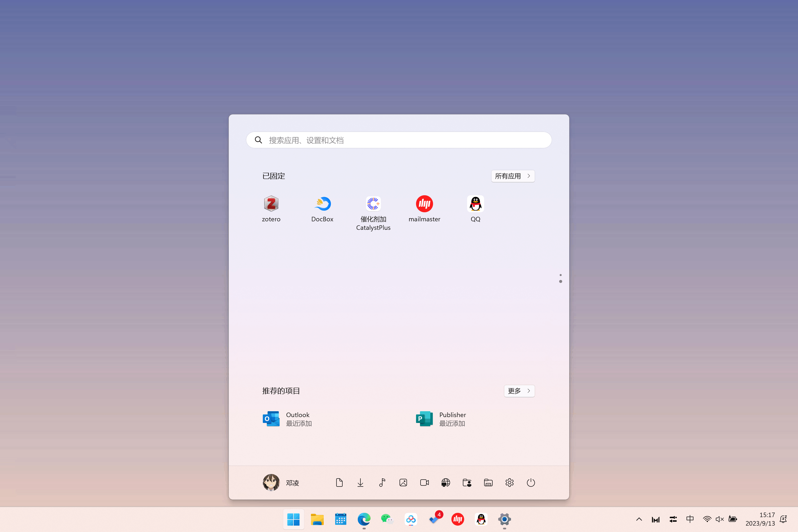Open the pinned zotero app
This screenshot has height=532, width=798.
[271, 204]
